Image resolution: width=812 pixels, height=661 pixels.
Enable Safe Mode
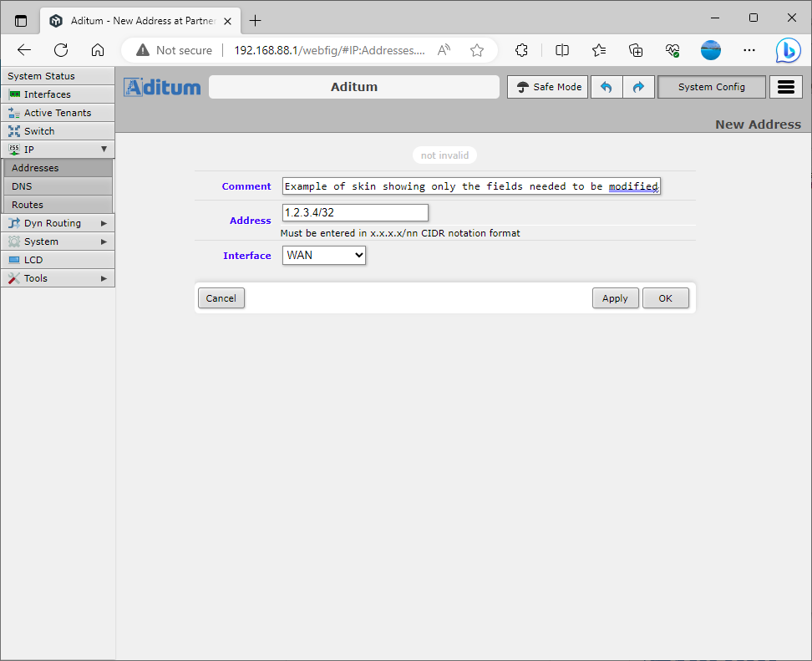coord(547,86)
